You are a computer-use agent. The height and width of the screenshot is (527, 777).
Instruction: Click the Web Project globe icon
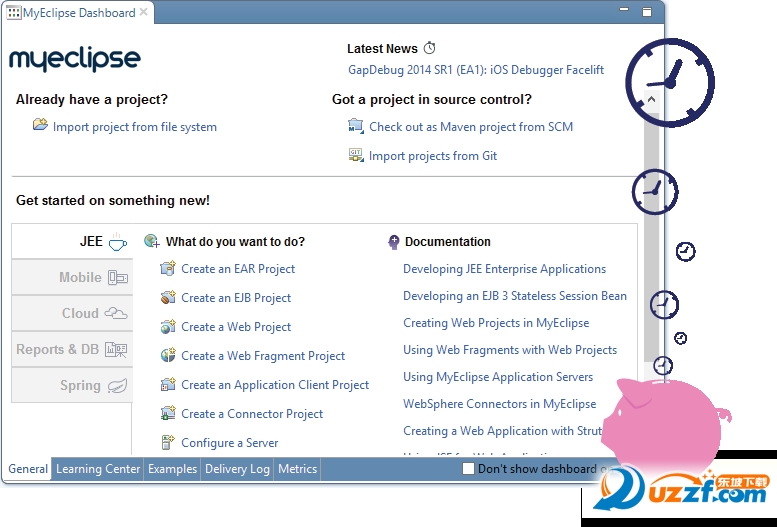[x=168, y=326]
